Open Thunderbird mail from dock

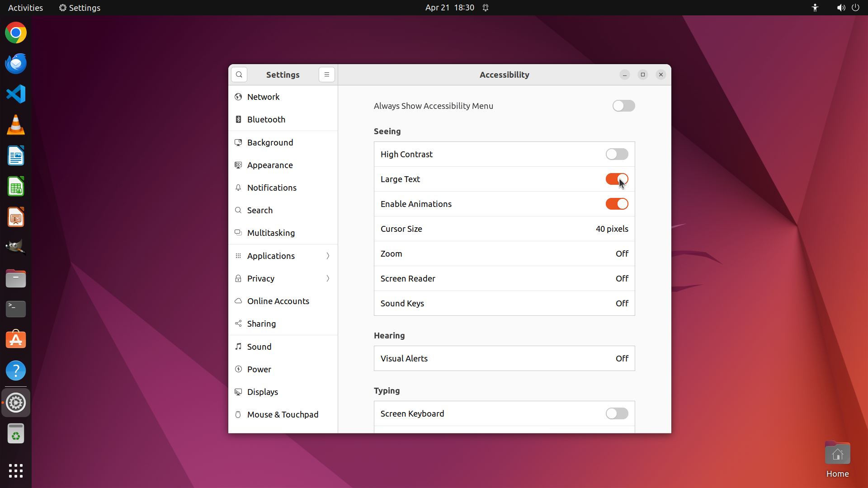pos(16,64)
